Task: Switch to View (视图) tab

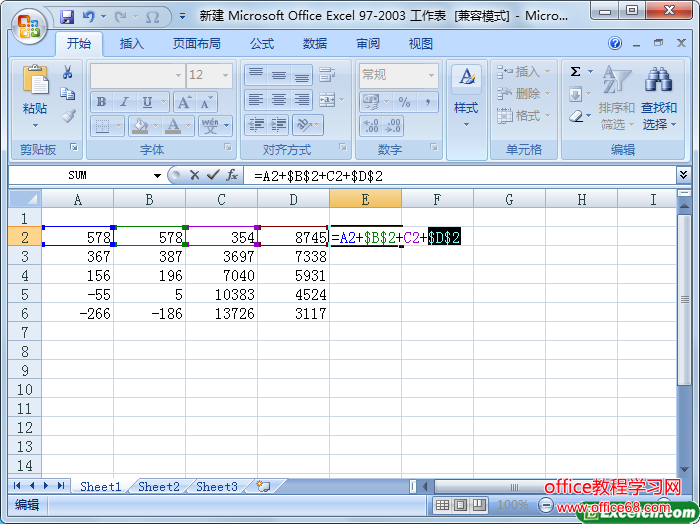Action: 421,44
